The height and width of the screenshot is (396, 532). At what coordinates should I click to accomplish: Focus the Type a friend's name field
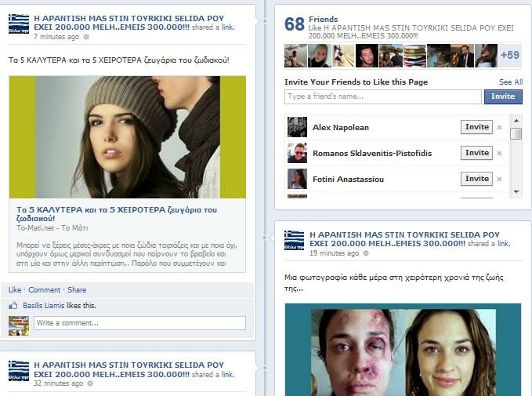(383, 96)
